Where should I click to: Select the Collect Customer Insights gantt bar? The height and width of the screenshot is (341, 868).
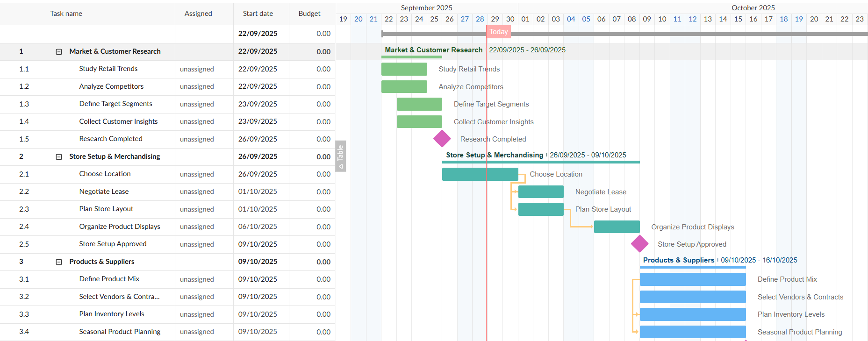pos(419,122)
